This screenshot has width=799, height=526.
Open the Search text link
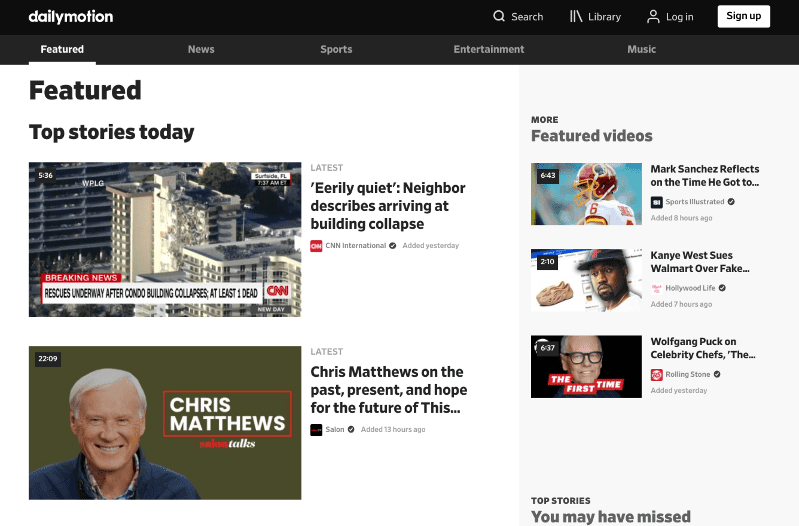[x=527, y=17]
